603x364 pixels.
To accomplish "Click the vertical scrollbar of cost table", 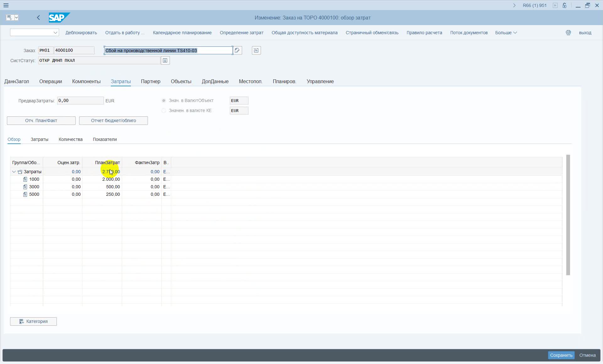I will [568, 215].
